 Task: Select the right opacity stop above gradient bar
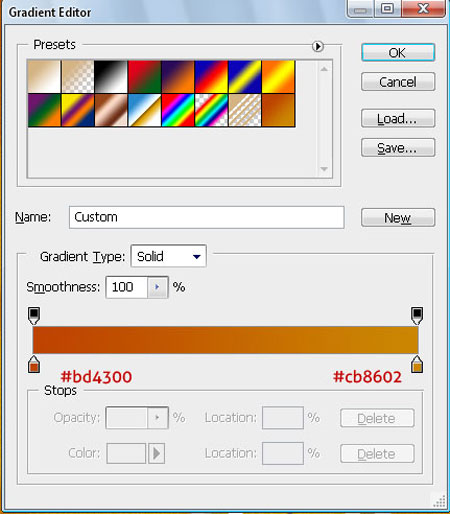click(417, 316)
